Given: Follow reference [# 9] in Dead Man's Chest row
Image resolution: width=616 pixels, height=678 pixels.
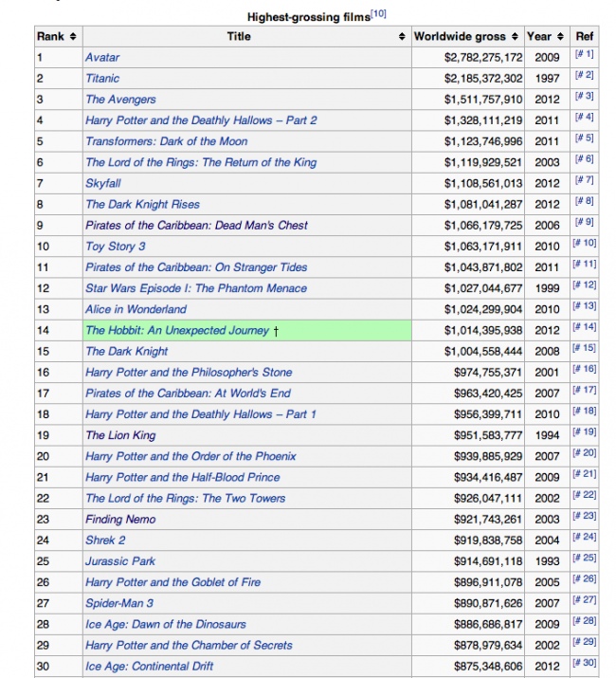Looking at the screenshot, I should pos(585,222).
